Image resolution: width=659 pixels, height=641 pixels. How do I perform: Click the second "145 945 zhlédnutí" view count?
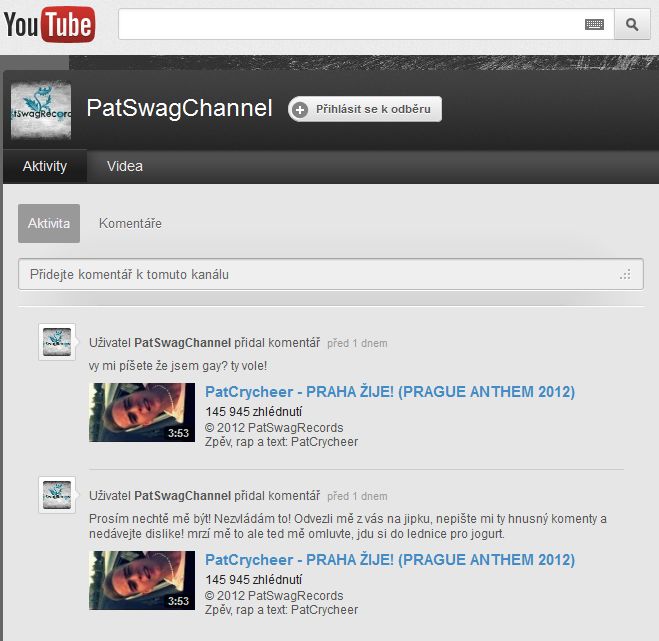[253, 580]
